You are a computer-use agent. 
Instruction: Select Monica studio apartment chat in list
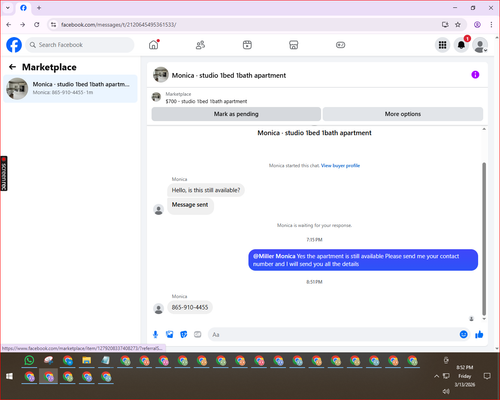click(70, 89)
